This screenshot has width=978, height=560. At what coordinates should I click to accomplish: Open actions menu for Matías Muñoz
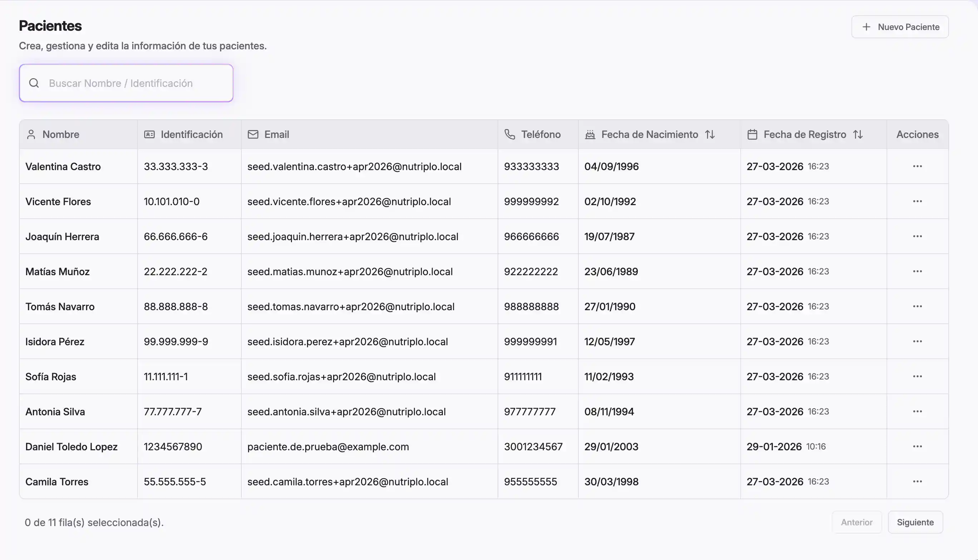click(x=917, y=271)
